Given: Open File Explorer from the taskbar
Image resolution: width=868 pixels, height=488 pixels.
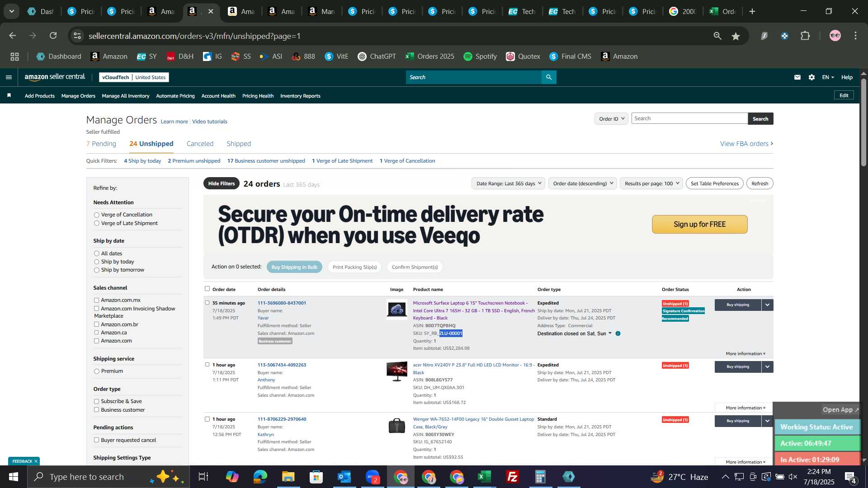Looking at the screenshot, I should tap(288, 477).
